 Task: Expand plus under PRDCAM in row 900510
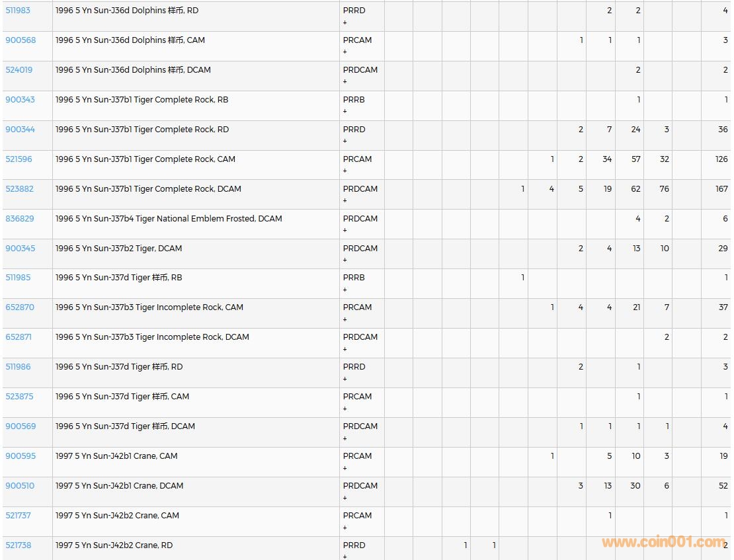point(345,497)
